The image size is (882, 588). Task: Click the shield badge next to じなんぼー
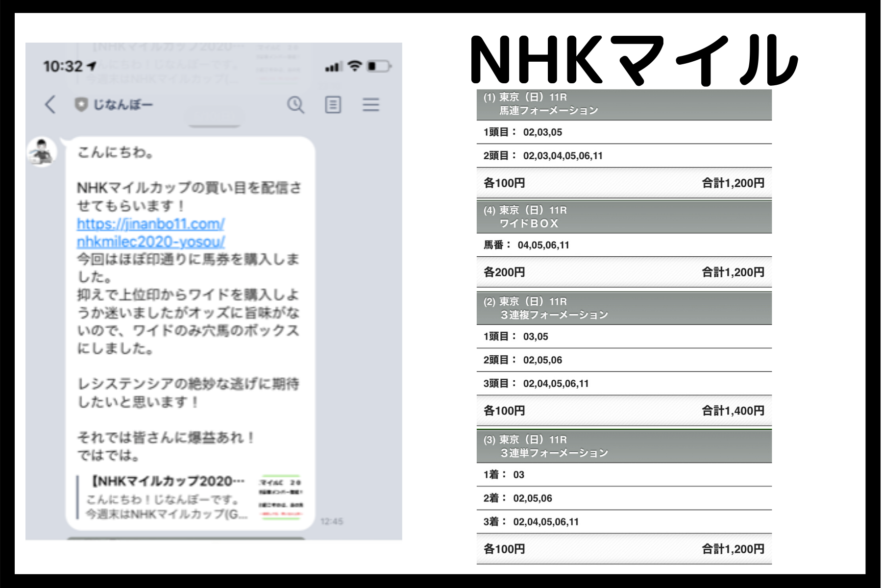coord(81,104)
